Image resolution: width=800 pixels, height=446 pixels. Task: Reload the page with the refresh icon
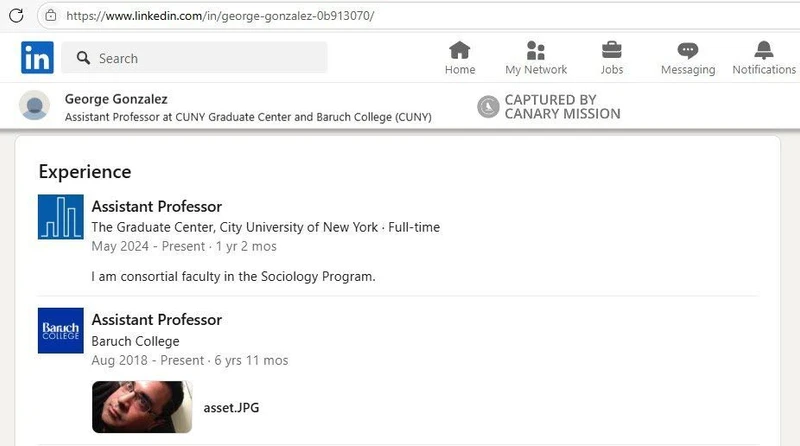[x=16, y=16]
